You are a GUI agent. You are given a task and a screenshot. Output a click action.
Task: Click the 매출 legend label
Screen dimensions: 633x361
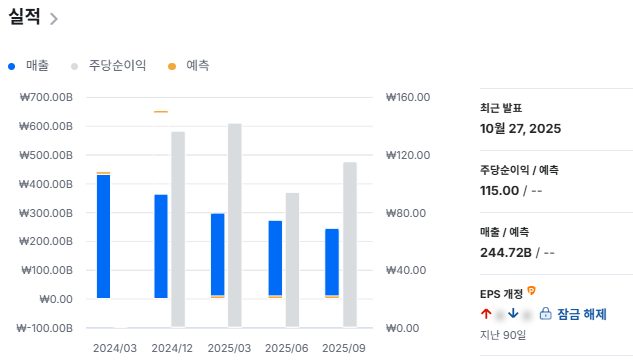(37, 65)
